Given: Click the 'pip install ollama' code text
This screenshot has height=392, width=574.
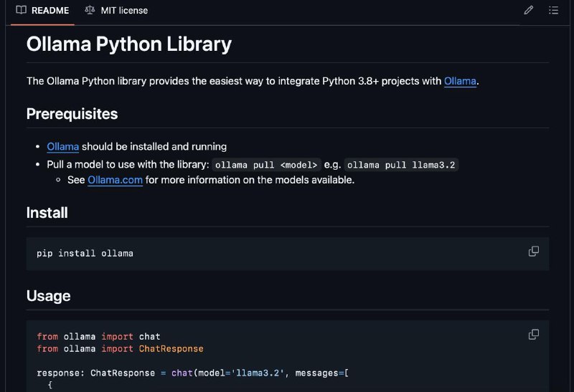Looking at the screenshot, I should tap(85, 254).
